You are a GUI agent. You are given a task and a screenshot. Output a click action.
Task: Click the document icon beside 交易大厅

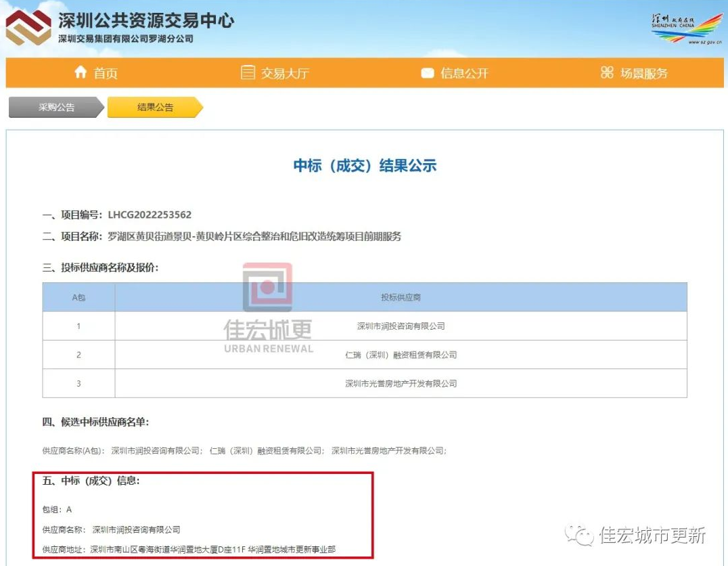pyautogui.click(x=248, y=72)
